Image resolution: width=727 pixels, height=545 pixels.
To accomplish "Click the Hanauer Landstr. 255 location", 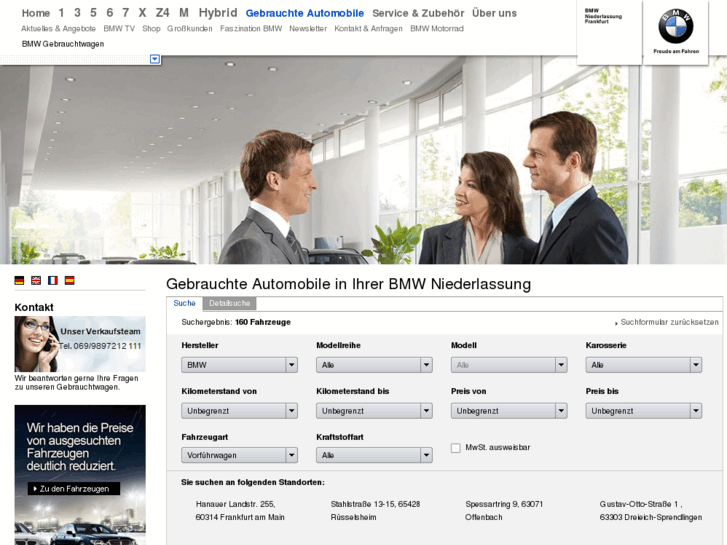I will [240, 511].
